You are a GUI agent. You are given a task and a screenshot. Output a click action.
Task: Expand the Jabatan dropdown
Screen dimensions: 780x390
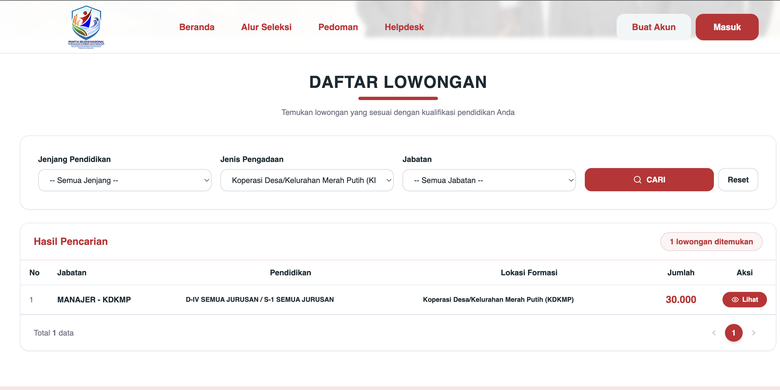point(489,181)
